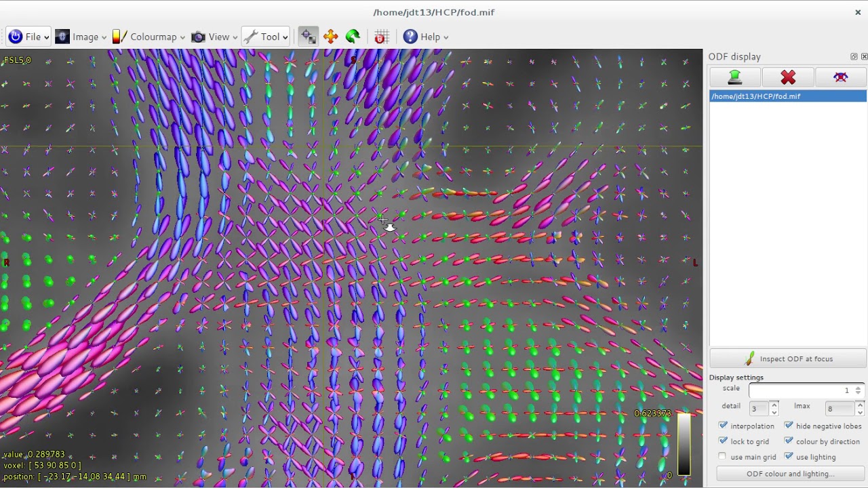Float the ODF display panel
The height and width of the screenshot is (488, 868).
tap(854, 57)
